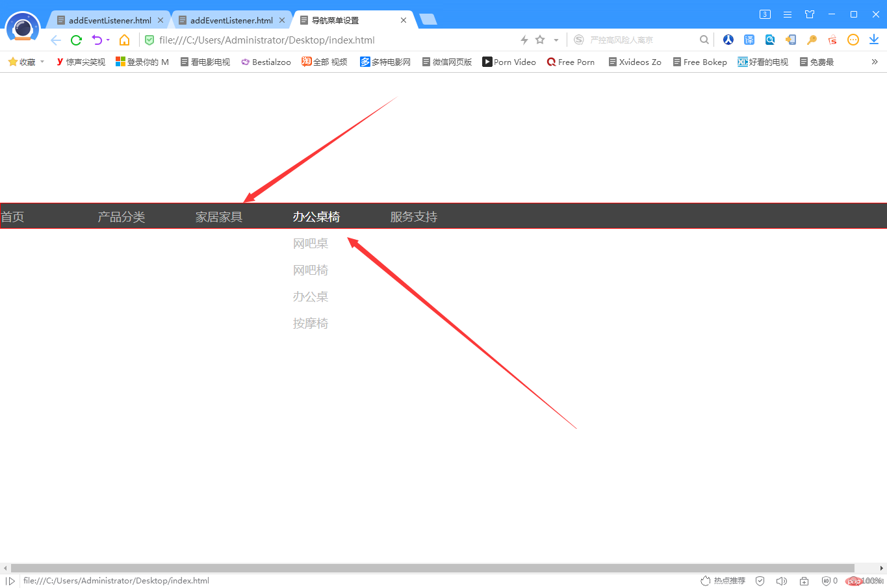Open the 收藏 favorites star button
887x588 pixels.
pyautogui.click(x=21, y=62)
